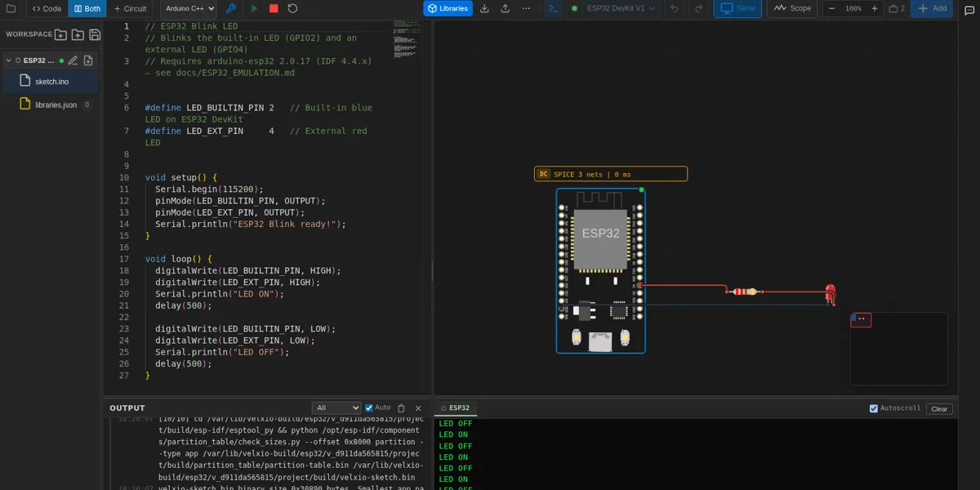This screenshot has width=980, height=490.
Task: Click the 'void loop()' code line
Action: pos(179,259)
